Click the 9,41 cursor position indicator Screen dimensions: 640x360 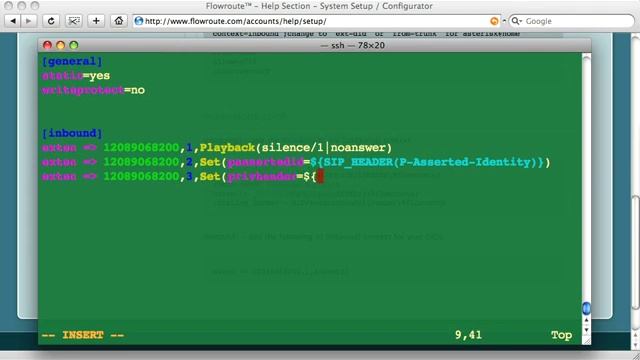pos(469,335)
